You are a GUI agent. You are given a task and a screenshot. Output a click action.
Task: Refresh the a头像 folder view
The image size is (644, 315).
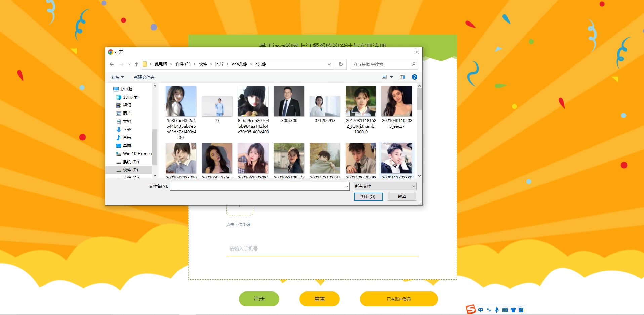341,64
